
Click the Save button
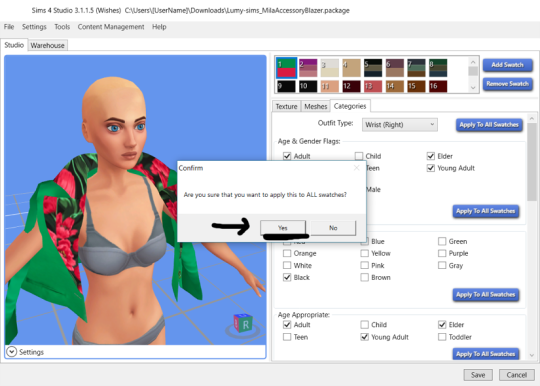click(478, 375)
